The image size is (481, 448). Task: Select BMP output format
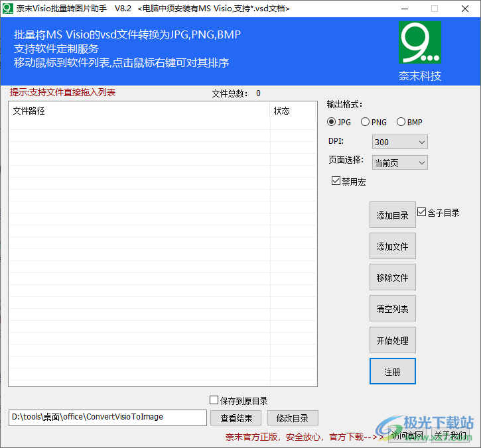(409, 122)
